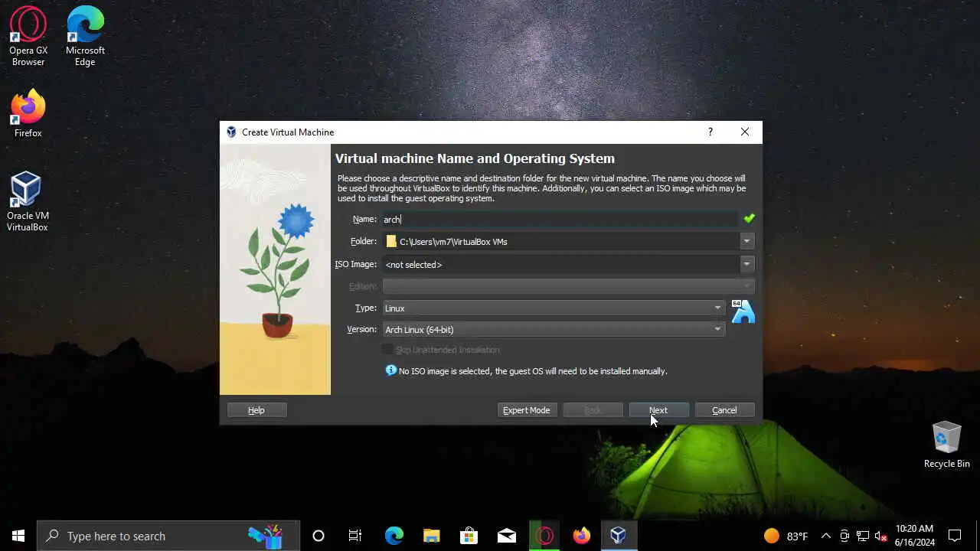Switch to Opera GX in the taskbar
Viewport: 980px width, 551px height.
tap(544, 536)
